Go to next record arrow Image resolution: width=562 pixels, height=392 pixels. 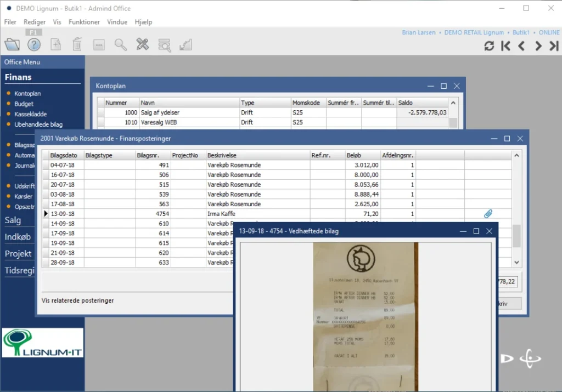pyautogui.click(x=538, y=46)
